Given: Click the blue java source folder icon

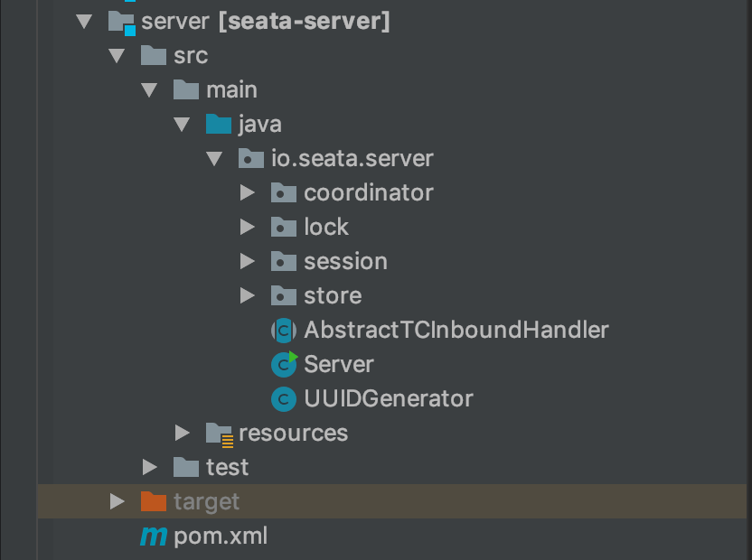Looking at the screenshot, I should (219, 124).
